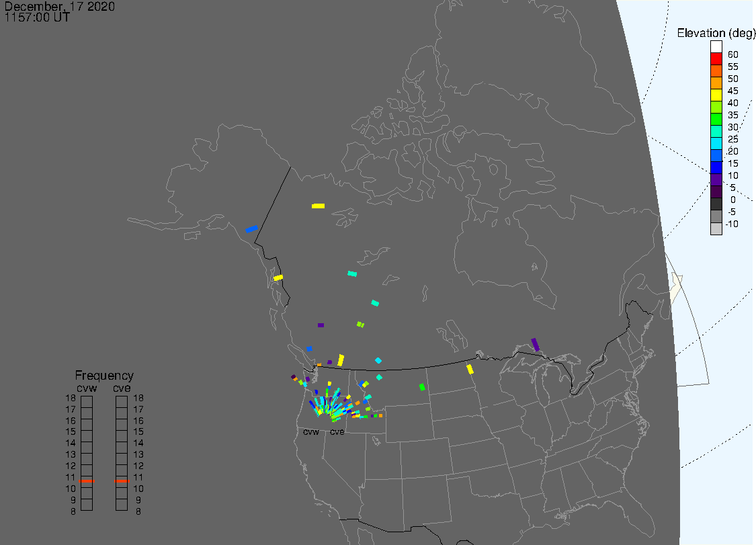Viewport: 756px width, 545px height.
Task: Pick the light gray bottom swatch of legend
Action: pyautogui.click(x=716, y=228)
